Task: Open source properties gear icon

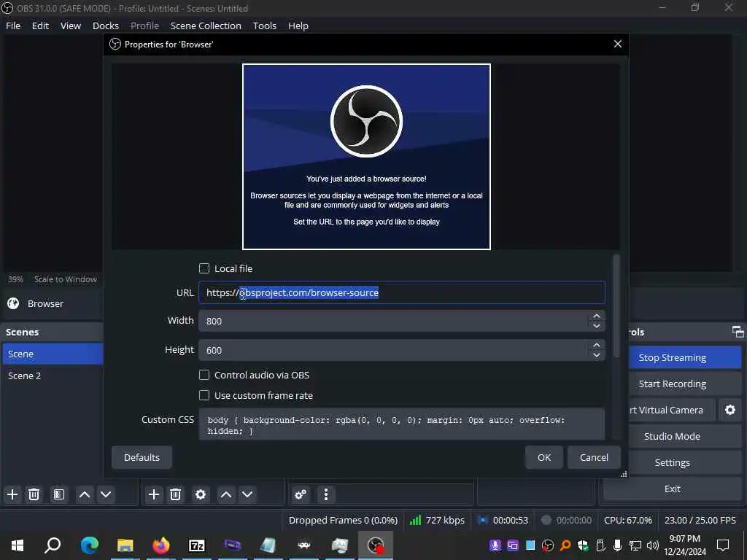Action: click(x=201, y=494)
